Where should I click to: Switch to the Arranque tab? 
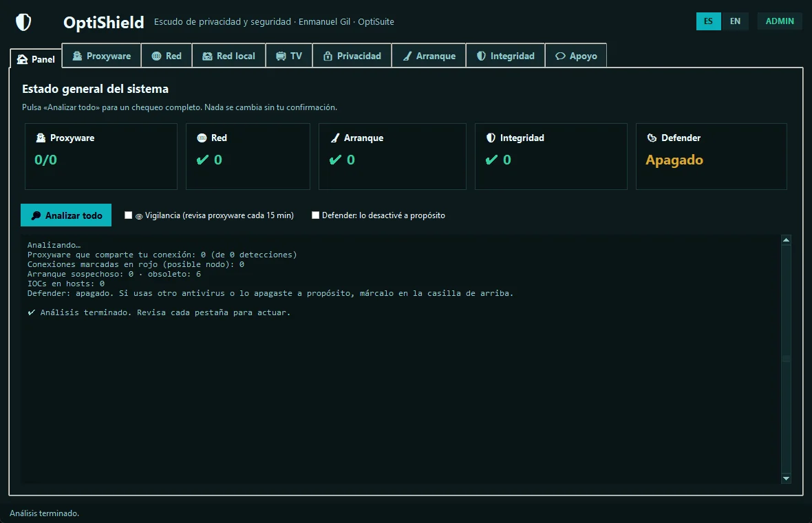(x=429, y=56)
